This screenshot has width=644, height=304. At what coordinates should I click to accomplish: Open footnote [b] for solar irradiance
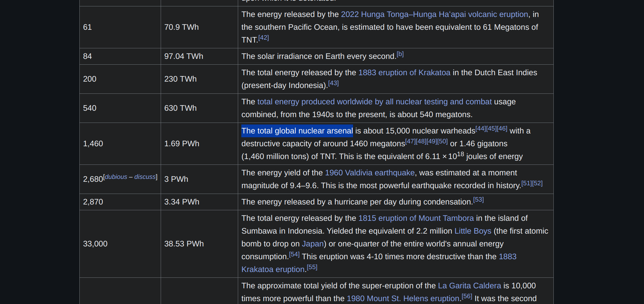[x=400, y=54]
